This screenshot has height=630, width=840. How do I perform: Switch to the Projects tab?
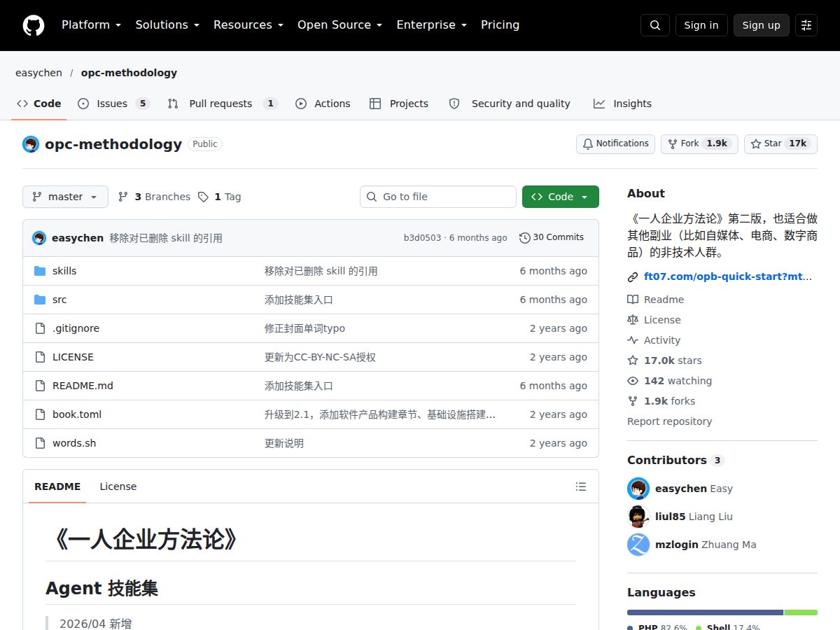pos(399,104)
